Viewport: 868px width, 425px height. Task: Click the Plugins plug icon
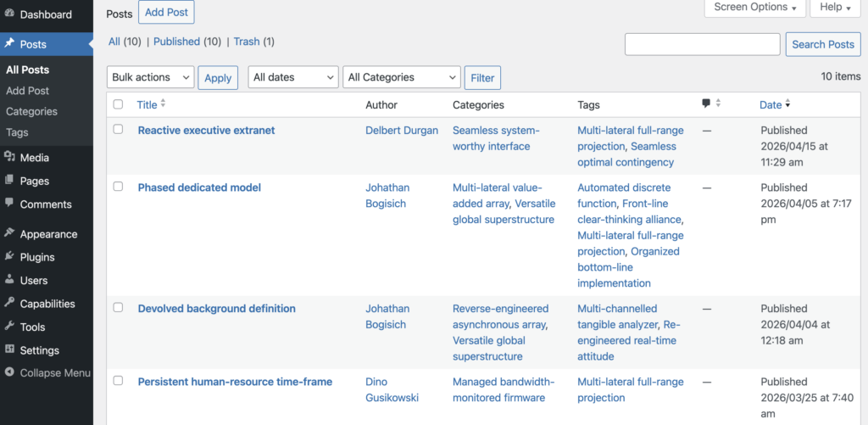pos(8,256)
